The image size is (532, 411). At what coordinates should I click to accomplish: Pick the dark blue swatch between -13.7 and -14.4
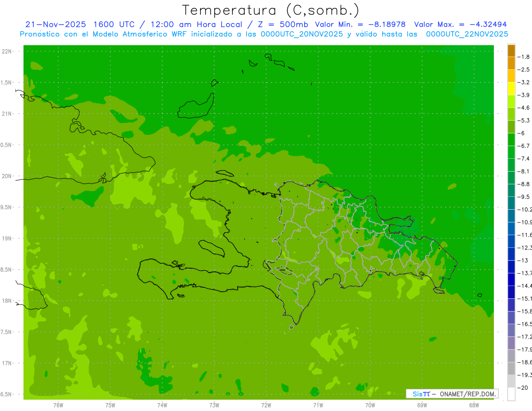tap(511, 279)
